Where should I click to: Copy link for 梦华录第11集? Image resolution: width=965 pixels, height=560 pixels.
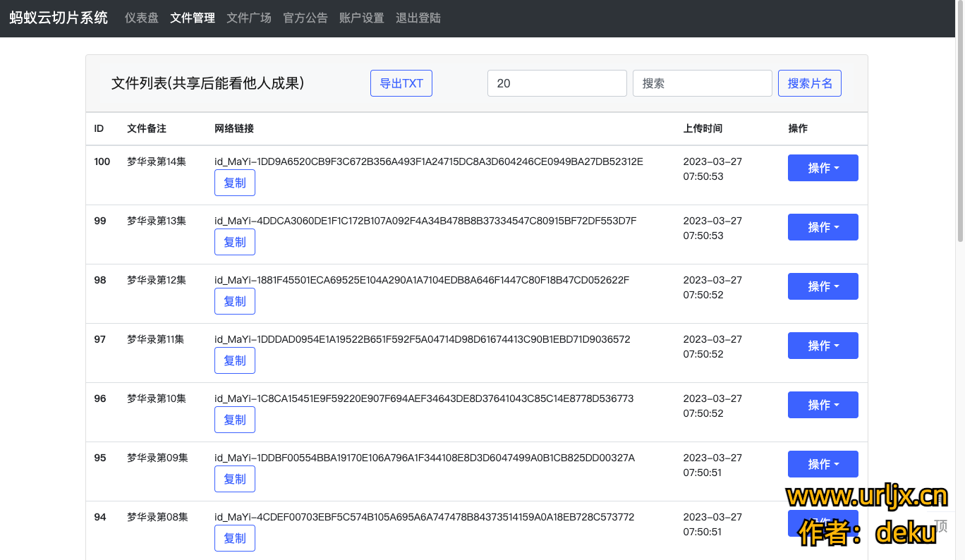pyautogui.click(x=235, y=360)
